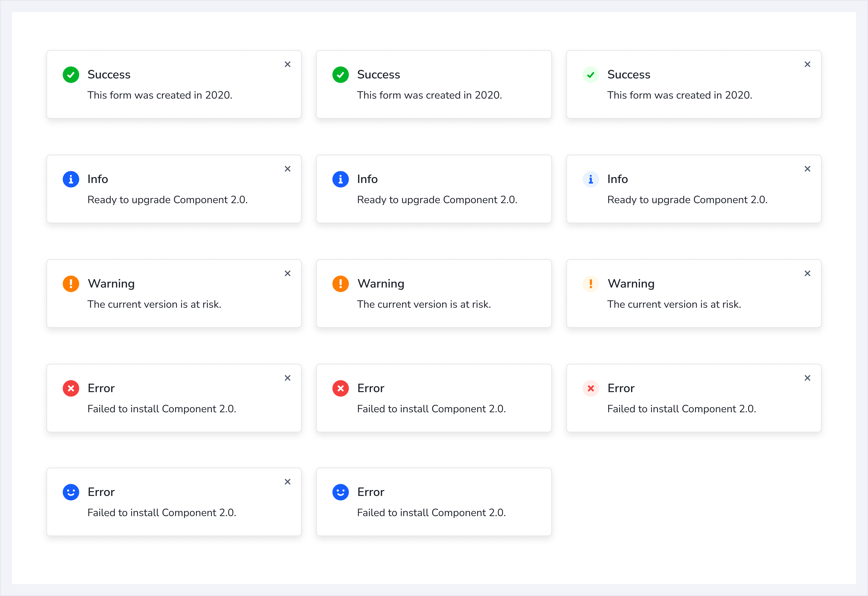Click the solid red Error icon in the middle card
Image resolution: width=868 pixels, height=596 pixels.
(x=340, y=388)
